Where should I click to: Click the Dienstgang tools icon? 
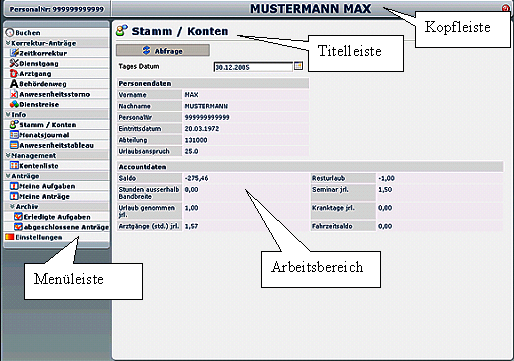point(14,63)
